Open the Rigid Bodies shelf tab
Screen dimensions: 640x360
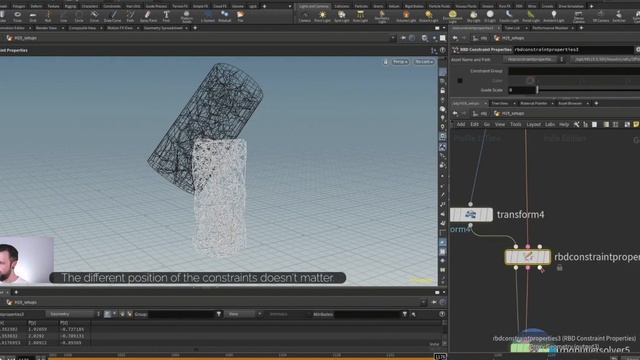tap(414, 6)
